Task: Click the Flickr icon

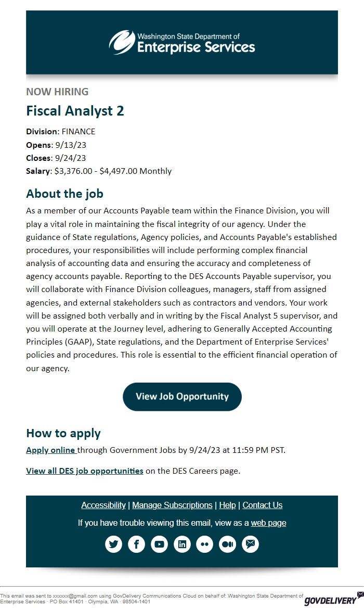Action: [205, 544]
